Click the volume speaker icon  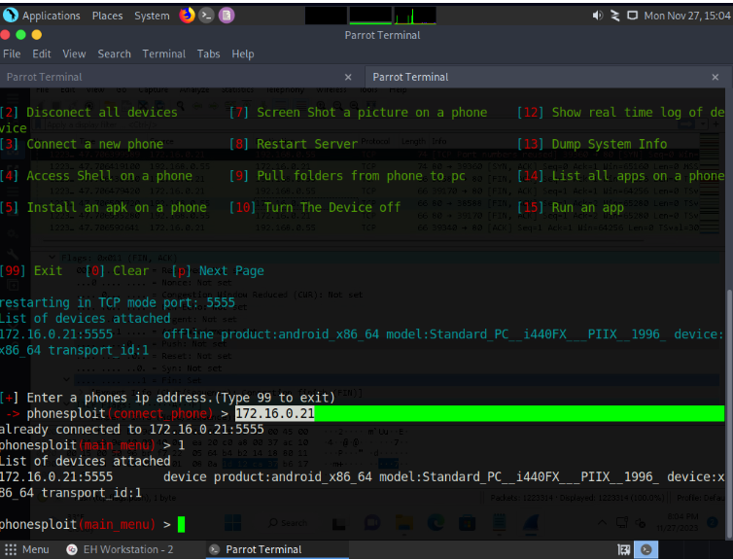coord(597,16)
